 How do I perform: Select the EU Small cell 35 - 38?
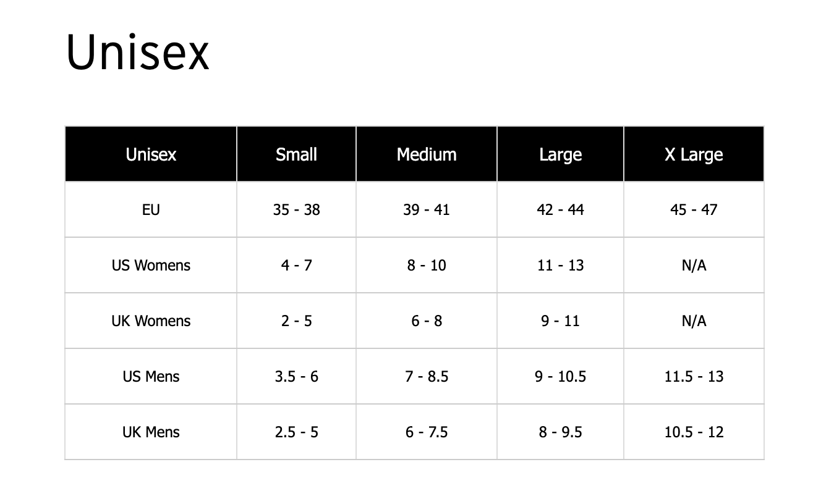click(296, 209)
